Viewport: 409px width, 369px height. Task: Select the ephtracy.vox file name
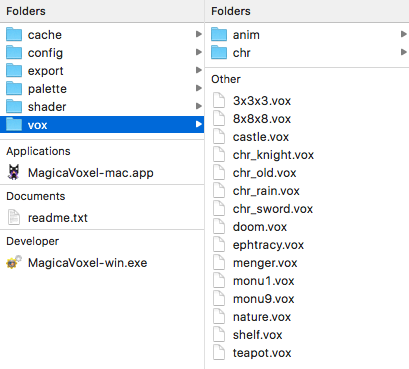click(268, 245)
